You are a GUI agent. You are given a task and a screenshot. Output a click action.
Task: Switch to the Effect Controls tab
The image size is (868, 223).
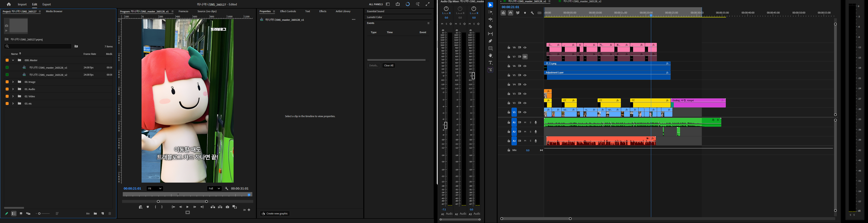pyautogui.click(x=288, y=11)
